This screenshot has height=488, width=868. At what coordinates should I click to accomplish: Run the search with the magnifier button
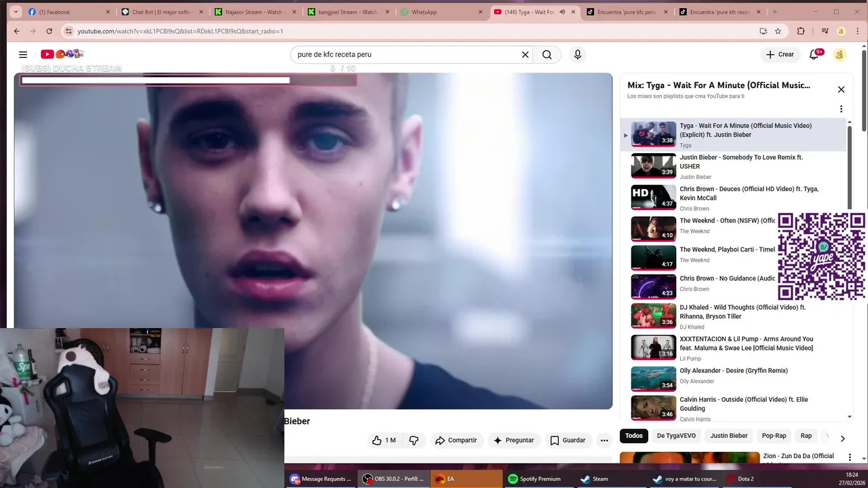pyautogui.click(x=547, y=55)
